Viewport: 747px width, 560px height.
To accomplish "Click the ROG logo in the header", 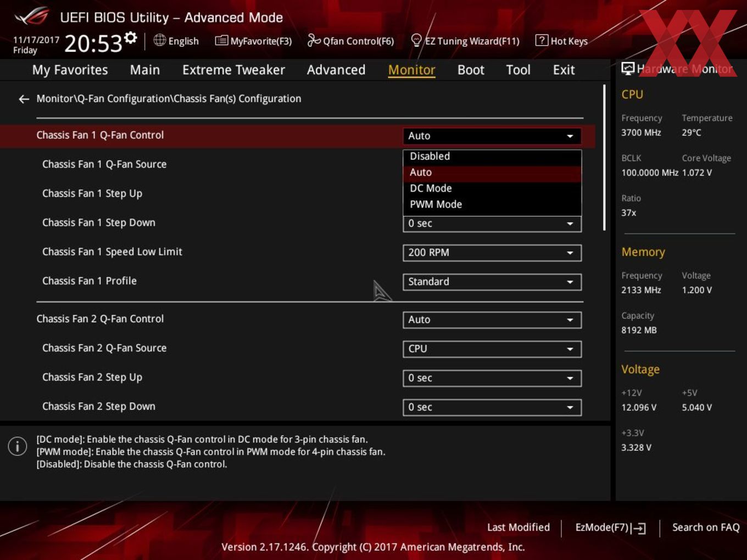I will point(32,16).
